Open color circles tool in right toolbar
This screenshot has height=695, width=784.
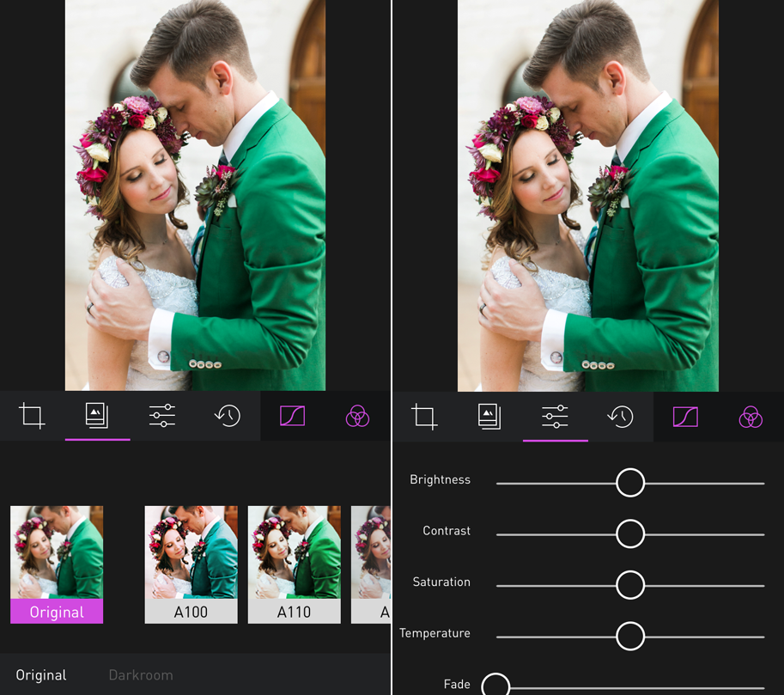click(x=751, y=418)
